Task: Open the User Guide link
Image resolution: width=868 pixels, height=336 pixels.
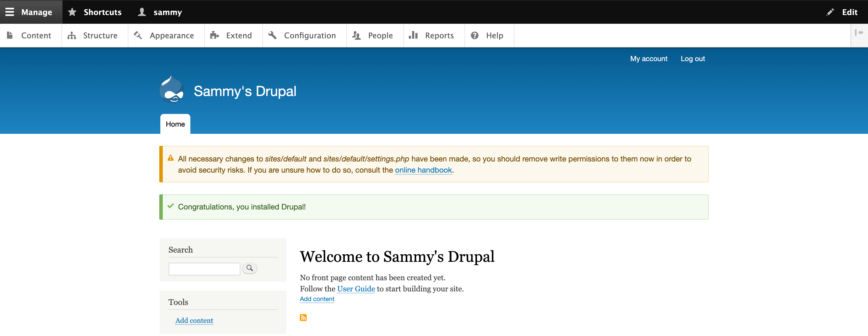Action: 356,289
